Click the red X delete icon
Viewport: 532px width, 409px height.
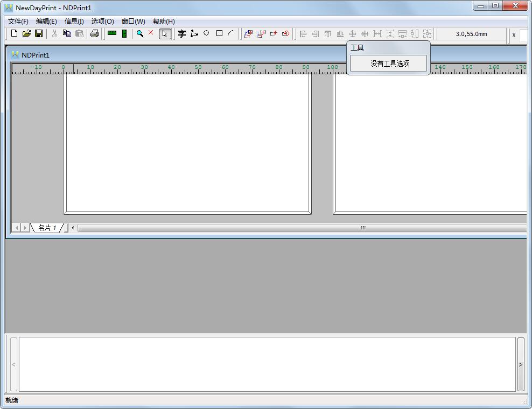pyautogui.click(x=151, y=33)
